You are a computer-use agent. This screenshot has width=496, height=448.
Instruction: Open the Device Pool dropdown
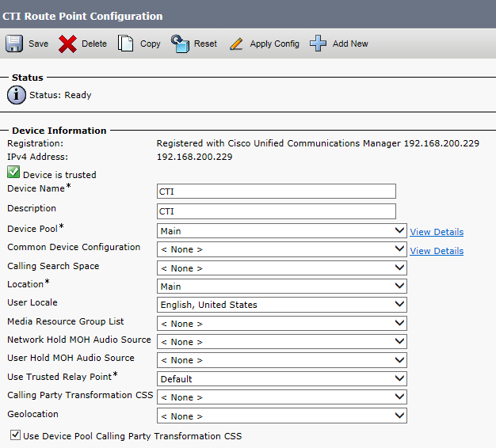click(282, 231)
